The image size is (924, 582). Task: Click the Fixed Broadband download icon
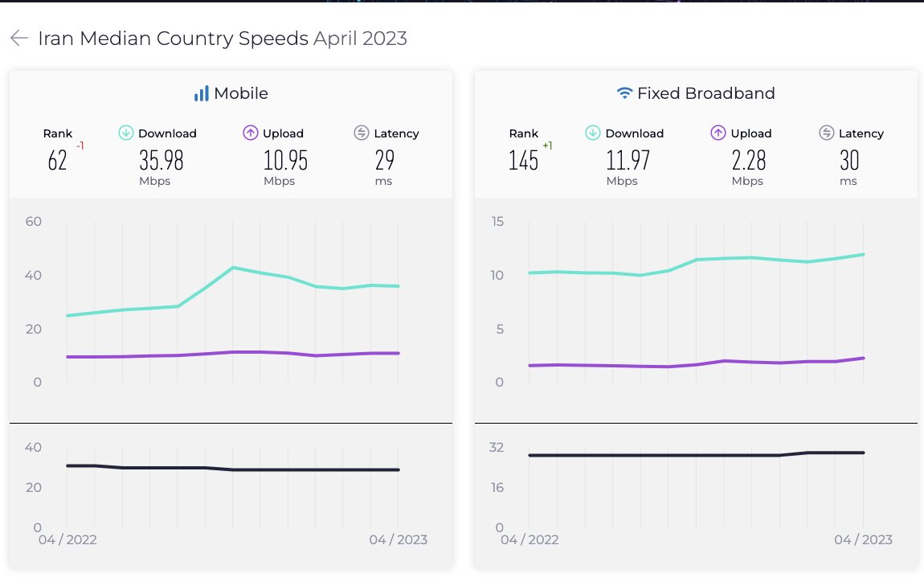click(x=593, y=133)
